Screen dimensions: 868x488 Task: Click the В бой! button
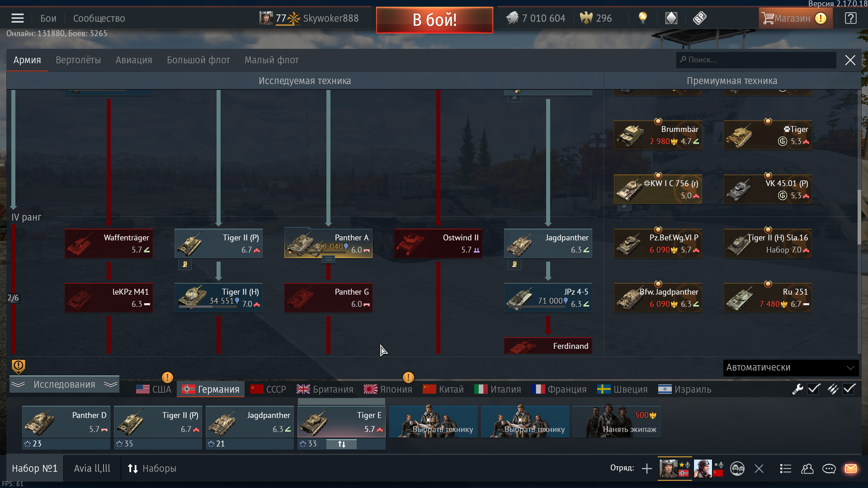434,20
